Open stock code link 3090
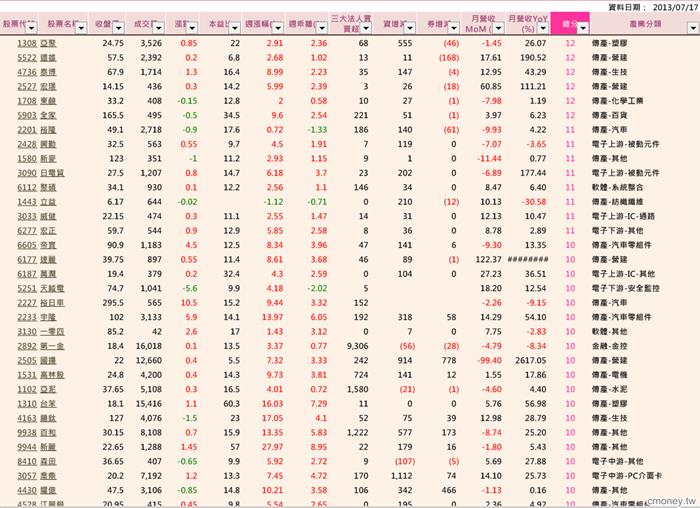This screenshot has width=700, height=508. point(27,173)
